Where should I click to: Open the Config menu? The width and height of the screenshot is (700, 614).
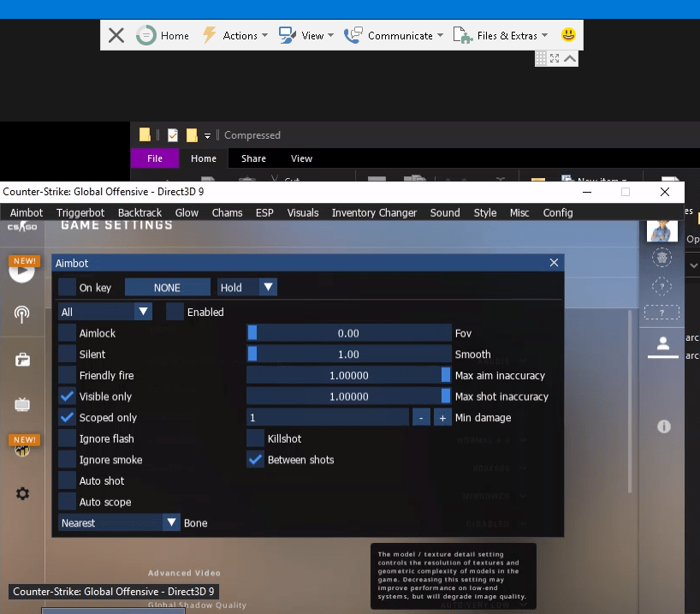[558, 212]
